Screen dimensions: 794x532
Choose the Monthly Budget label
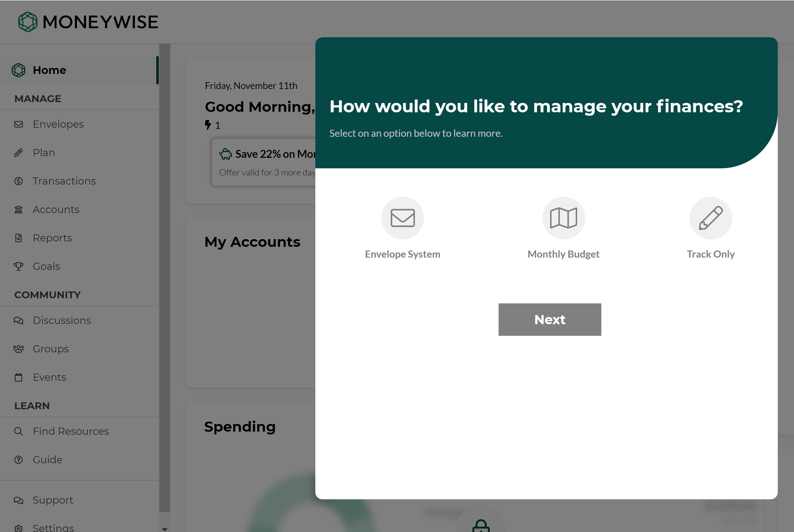point(563,254)
